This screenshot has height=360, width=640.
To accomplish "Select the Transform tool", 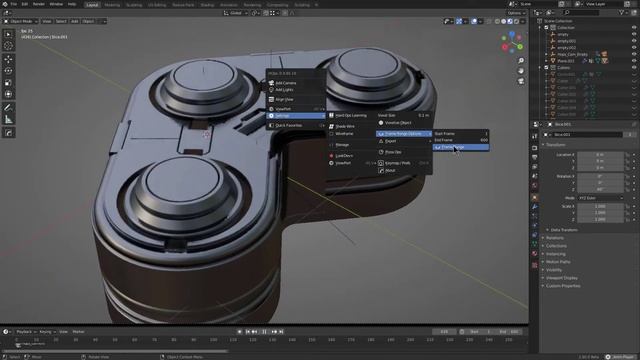I will pos(8,94).
